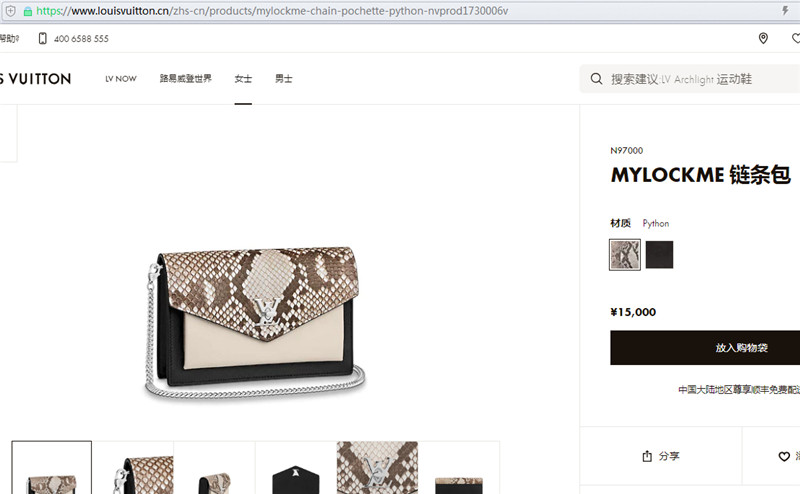
Task: Open the 男士 menu
Action: tap(284, 79)
